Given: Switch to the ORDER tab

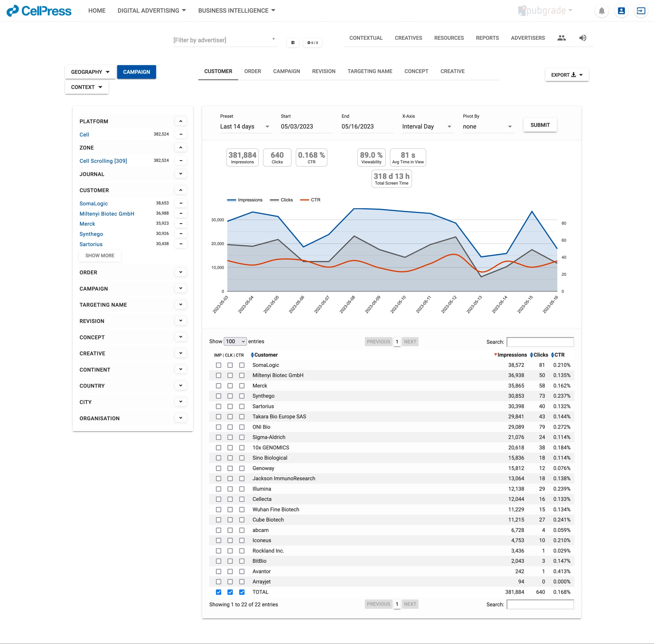Looking at the screenshot, I should (x=253, y=71).
